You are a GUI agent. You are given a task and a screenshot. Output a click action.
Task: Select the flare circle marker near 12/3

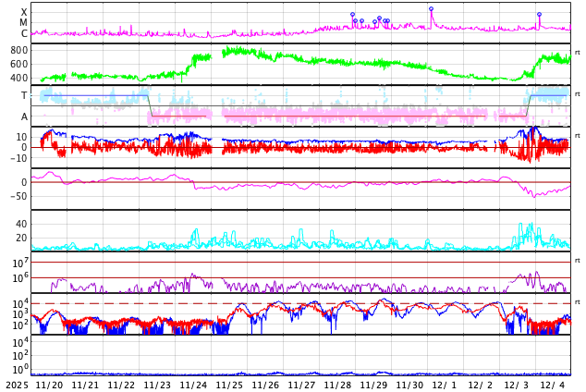pos(539,15)
